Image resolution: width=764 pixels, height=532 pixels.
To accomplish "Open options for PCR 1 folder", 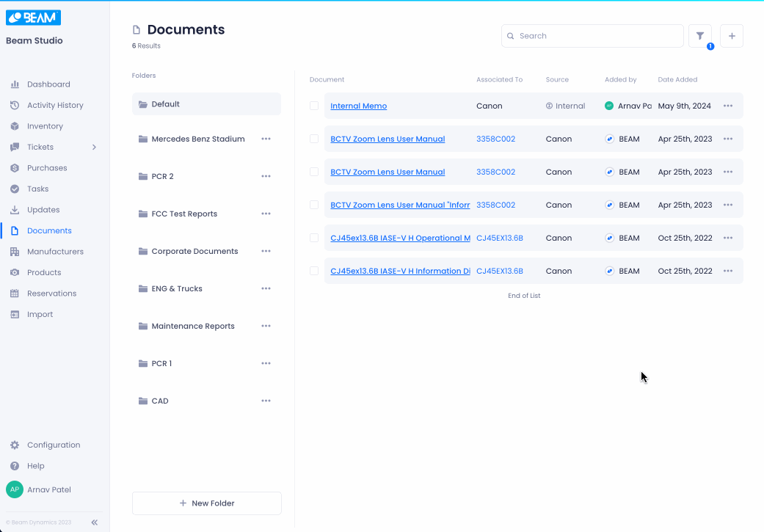I will [266, 363].
